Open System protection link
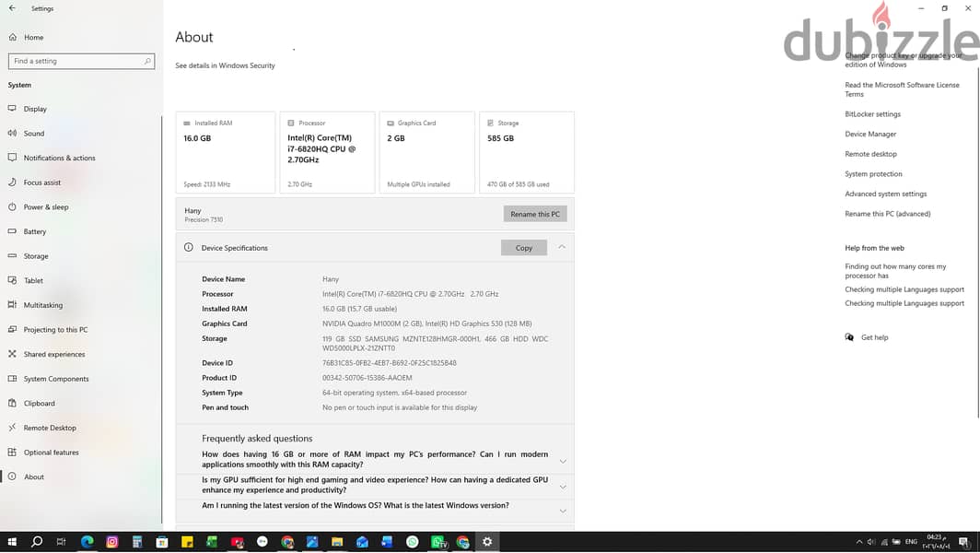The image size is (980, 553). click(873, 174)
